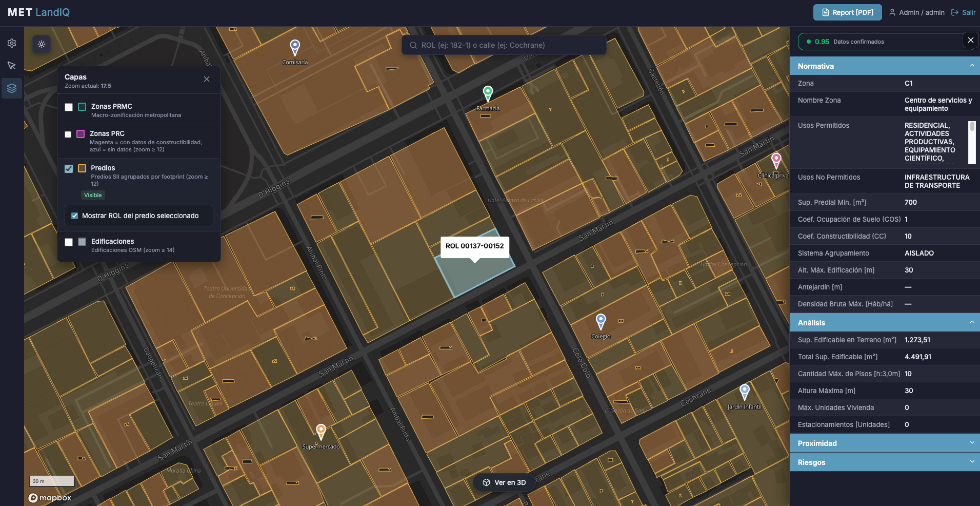
Task: Click the Clínica privada map pin
Action: (x=776, y=161)
